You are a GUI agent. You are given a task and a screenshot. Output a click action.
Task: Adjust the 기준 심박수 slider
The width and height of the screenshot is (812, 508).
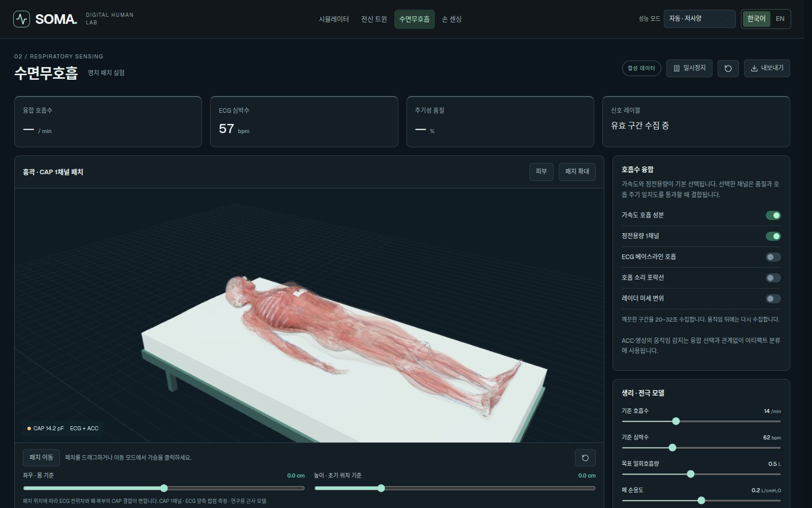701,448
